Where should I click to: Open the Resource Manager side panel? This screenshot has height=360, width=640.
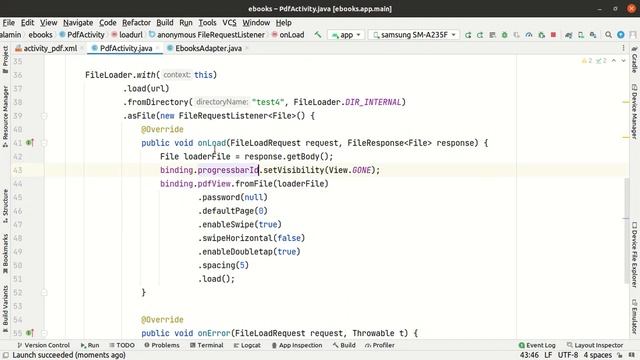tap(5, 116)
